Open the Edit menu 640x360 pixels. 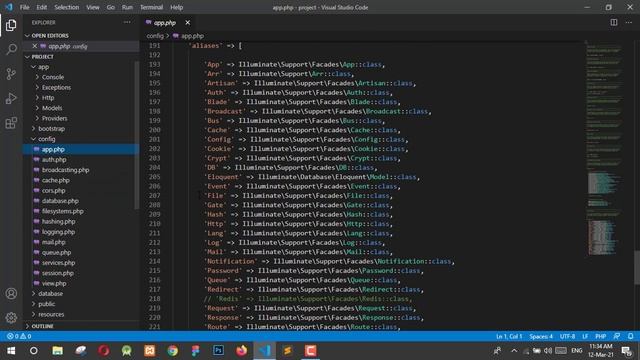point(41,7)
